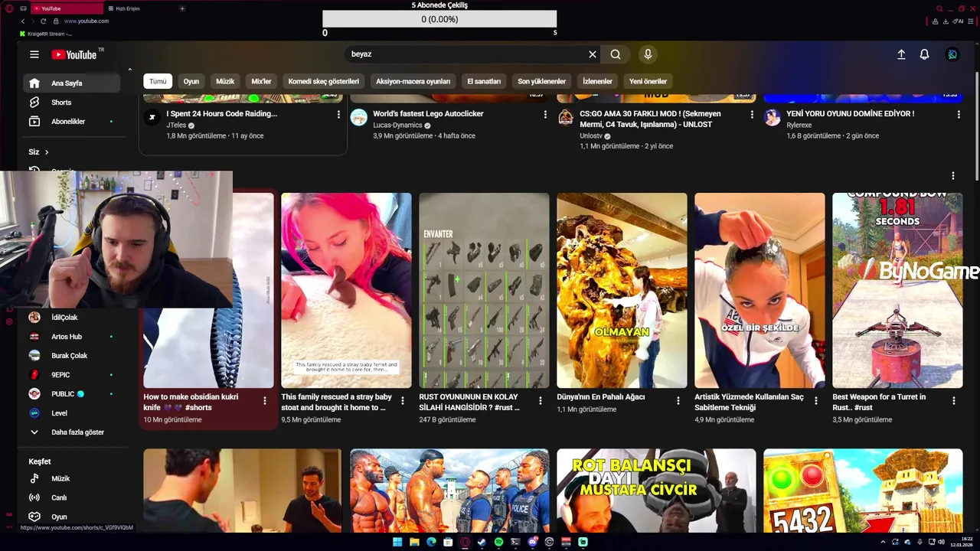Screen dimensions: 980x551
Task: Open Shorts shelf options menu
Action: tap(953, 175)
